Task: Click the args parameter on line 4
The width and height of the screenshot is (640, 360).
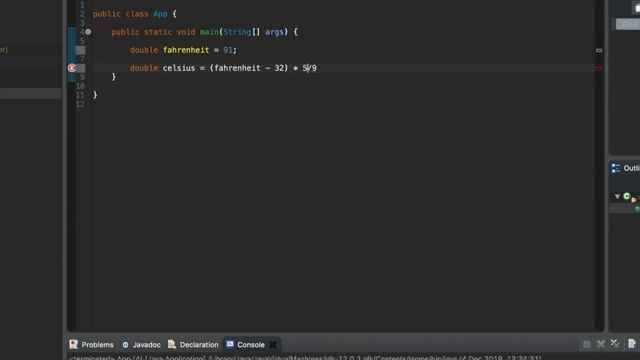Action: coord(274,32)
